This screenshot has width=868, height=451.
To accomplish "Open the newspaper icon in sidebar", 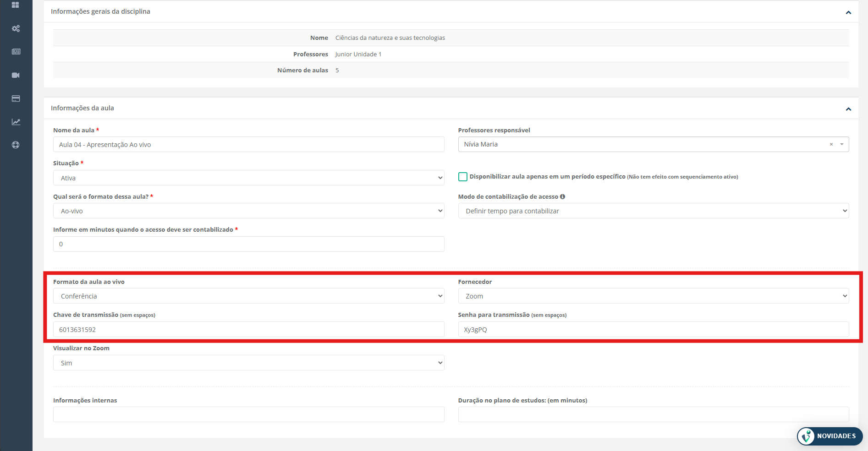I will click(x=16, y=52).
